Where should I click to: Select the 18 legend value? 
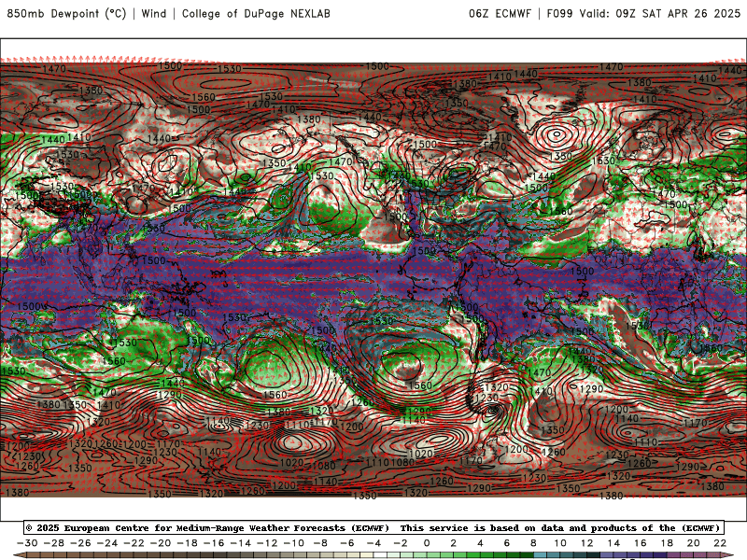pyautogui.click(x=667, y=543)
